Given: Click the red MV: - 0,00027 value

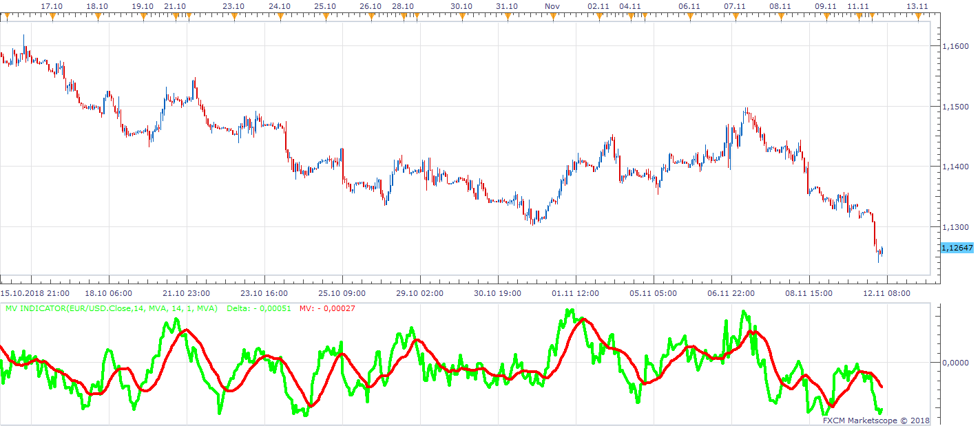Looking at the screenshot, I should [x=327, y=308].
